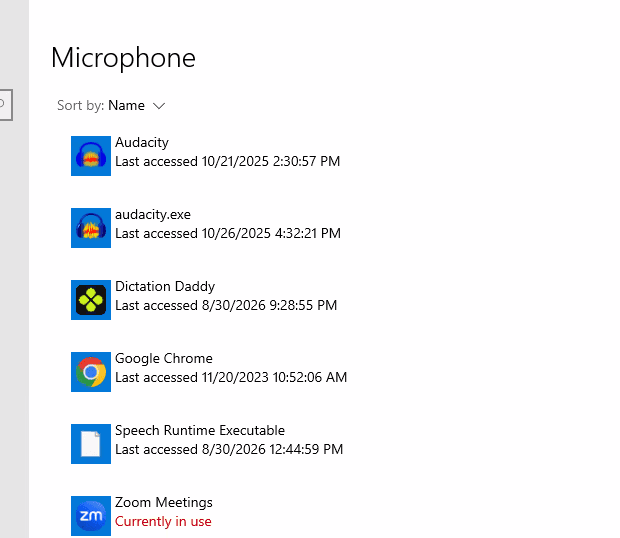Screen dimensions: 620x538
Task: Select the audacity.exe entry name
Action: pos(153,215)
